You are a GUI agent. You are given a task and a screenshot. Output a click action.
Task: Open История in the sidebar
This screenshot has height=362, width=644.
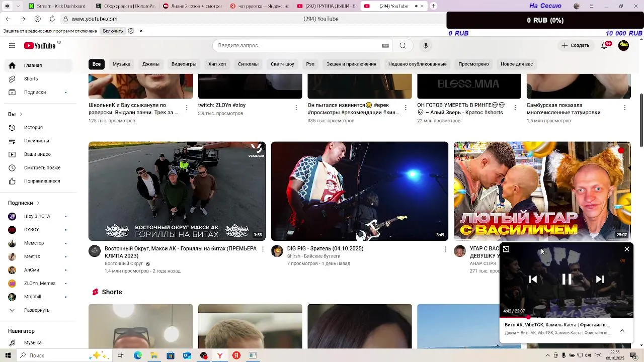point(38,128)
